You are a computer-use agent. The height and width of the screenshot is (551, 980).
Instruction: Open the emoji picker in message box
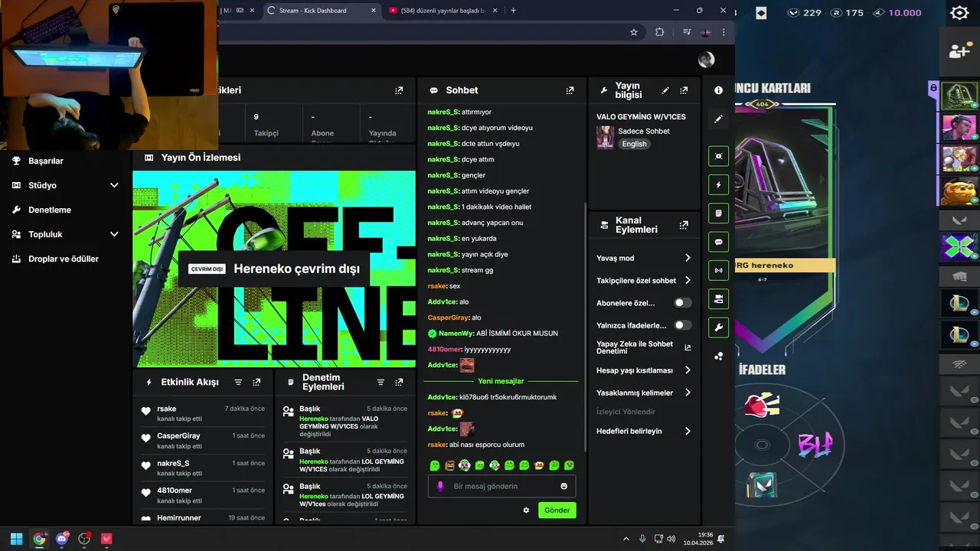click(x=564, y=486)
